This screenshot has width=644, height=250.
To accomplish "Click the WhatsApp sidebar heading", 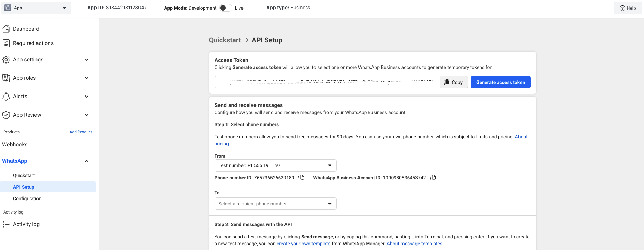I will point(15,161).
